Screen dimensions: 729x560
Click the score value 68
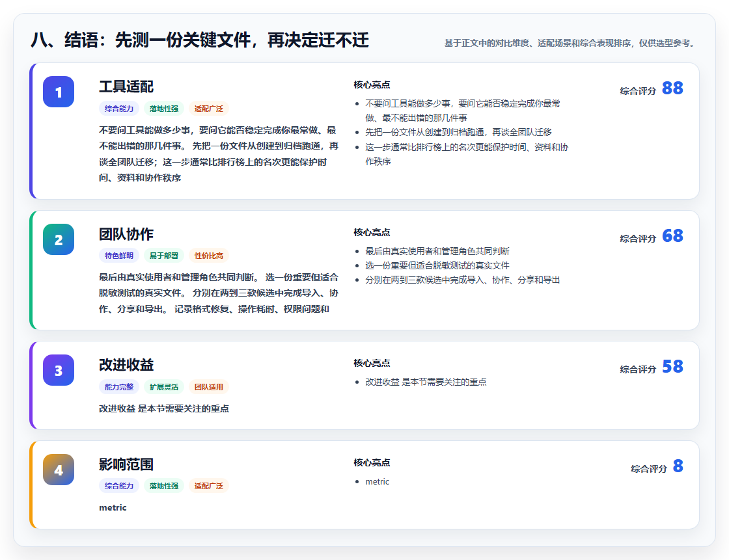(x=672, y=235)
